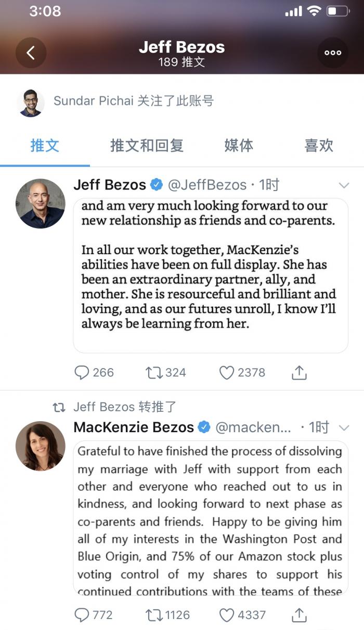Tap the back arrow button

pyautogui.click(x=31, y=53)
